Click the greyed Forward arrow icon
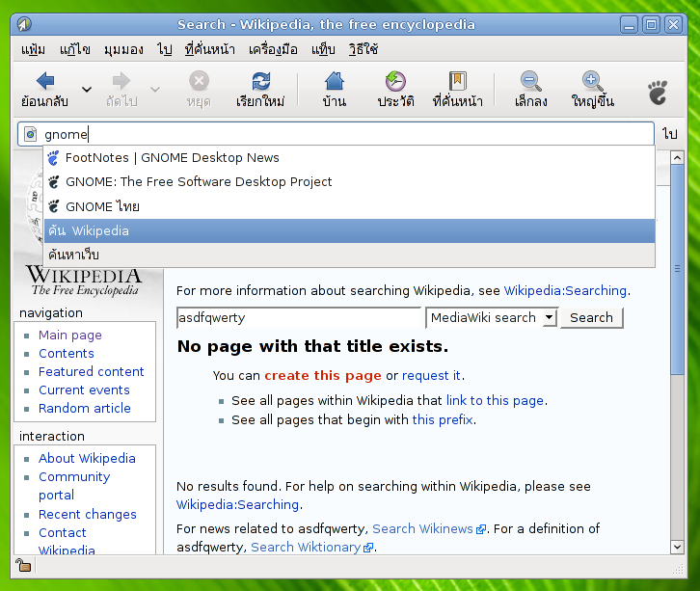700x591 pixels. [121, 81]
